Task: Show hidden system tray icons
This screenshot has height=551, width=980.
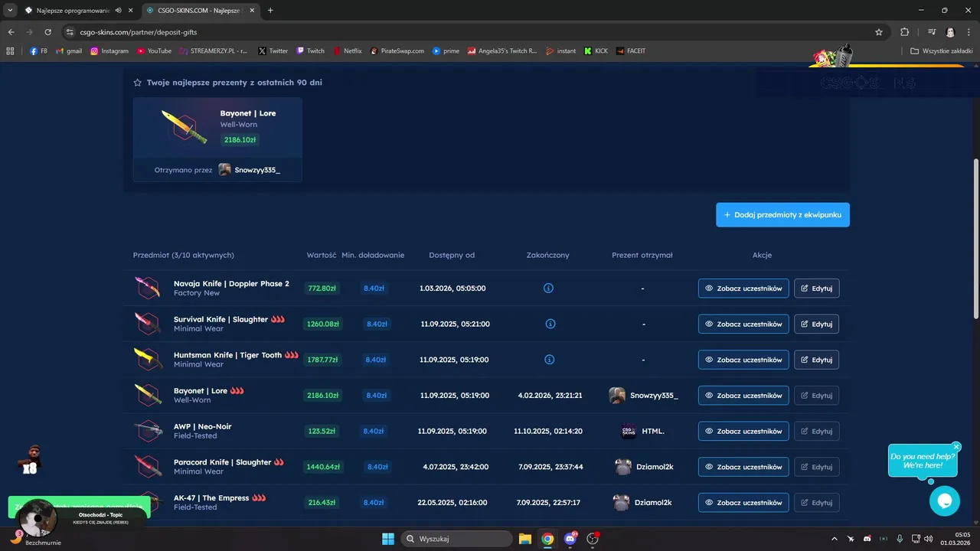Action: pos(835,539)
